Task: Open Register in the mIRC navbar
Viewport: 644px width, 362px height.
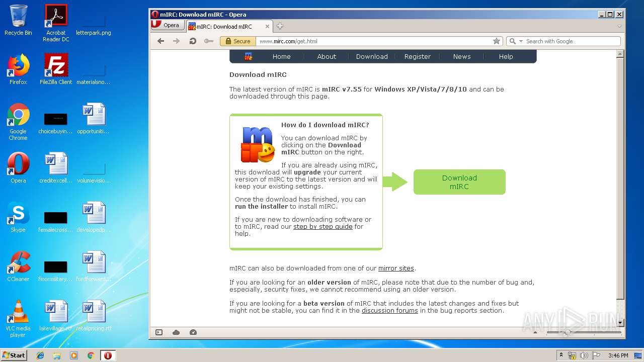Action: [418, 57]
